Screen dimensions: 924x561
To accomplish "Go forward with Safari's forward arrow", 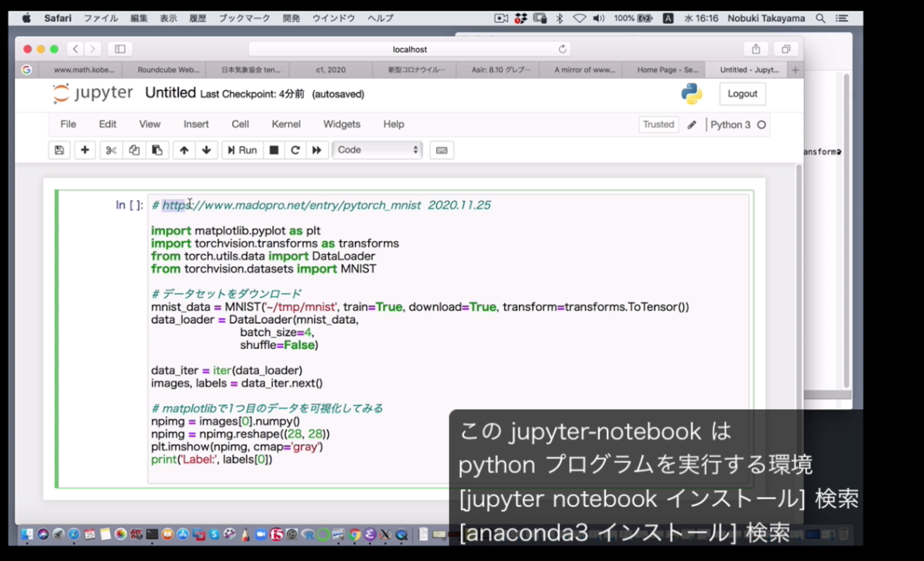I will pyautogui.click(x=93, y=49).
